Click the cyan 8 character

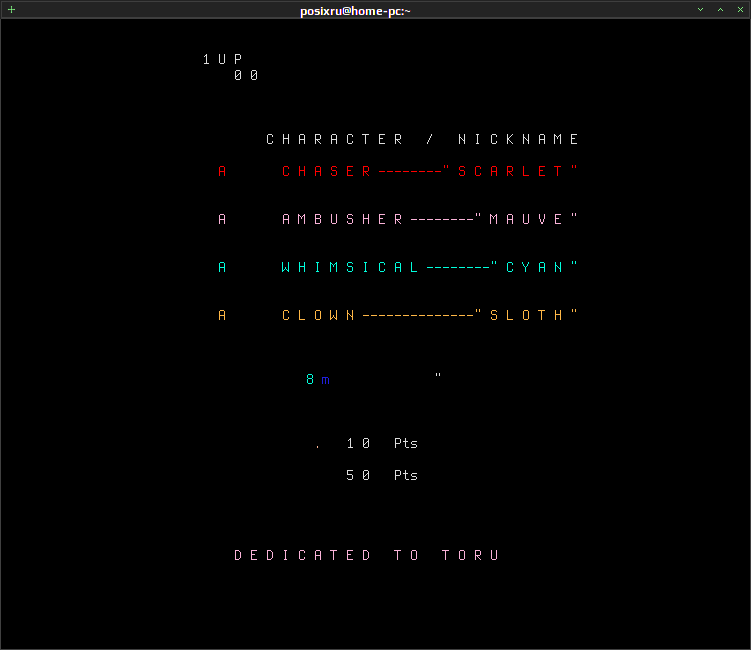[x=310, y=379]
